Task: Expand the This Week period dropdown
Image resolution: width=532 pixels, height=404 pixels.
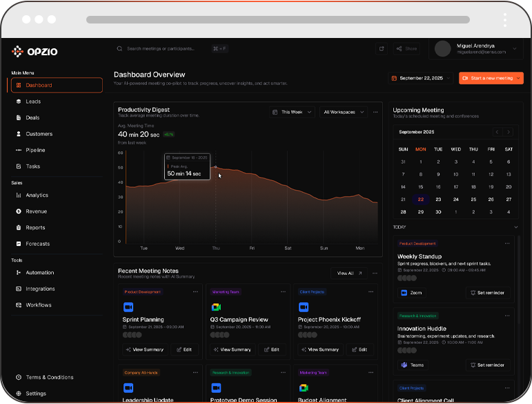Action: 292,112
